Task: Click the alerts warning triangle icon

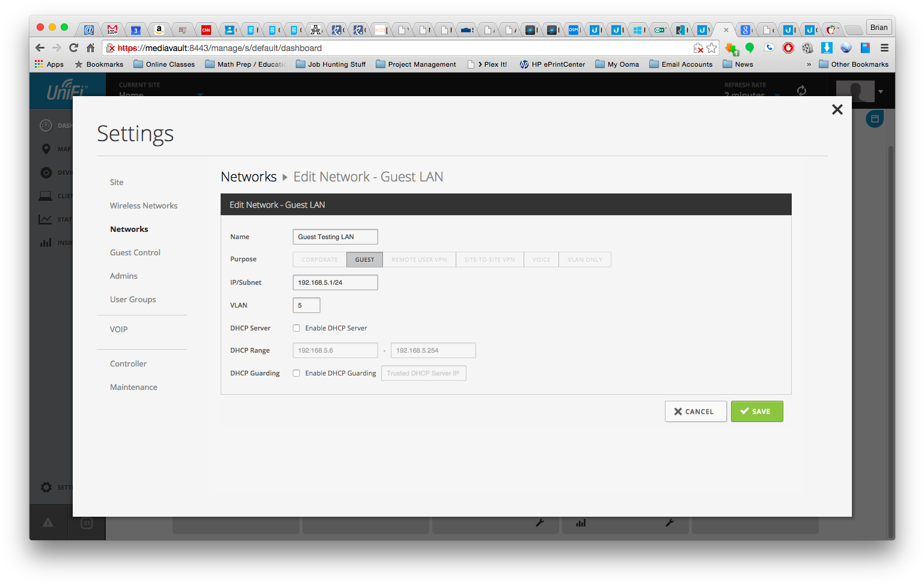Action: tap(48, 523)
